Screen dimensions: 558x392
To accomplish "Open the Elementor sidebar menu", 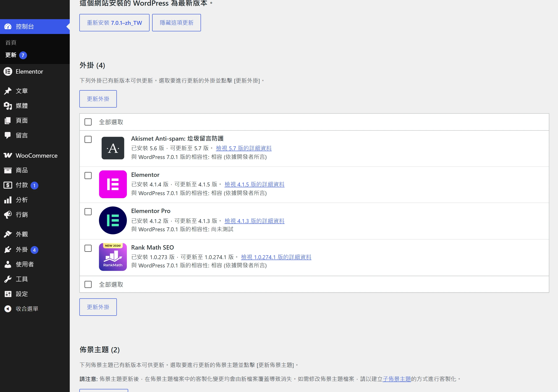I will pos(35,71).
